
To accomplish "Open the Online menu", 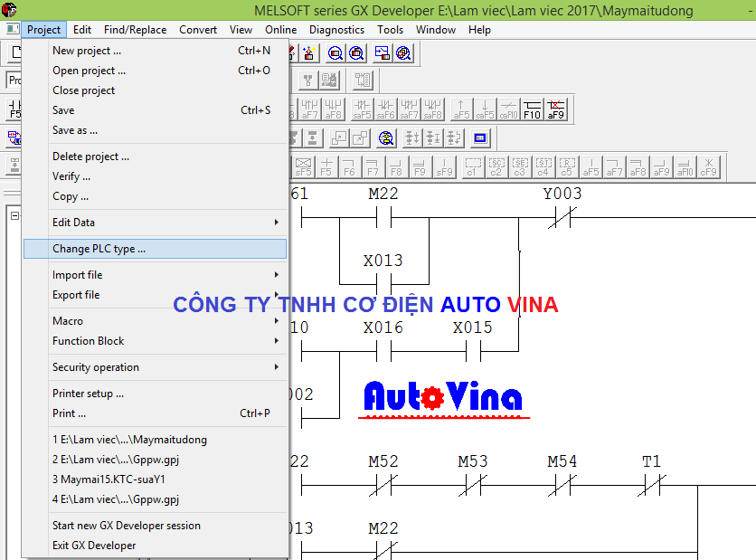I will (280, 30).
